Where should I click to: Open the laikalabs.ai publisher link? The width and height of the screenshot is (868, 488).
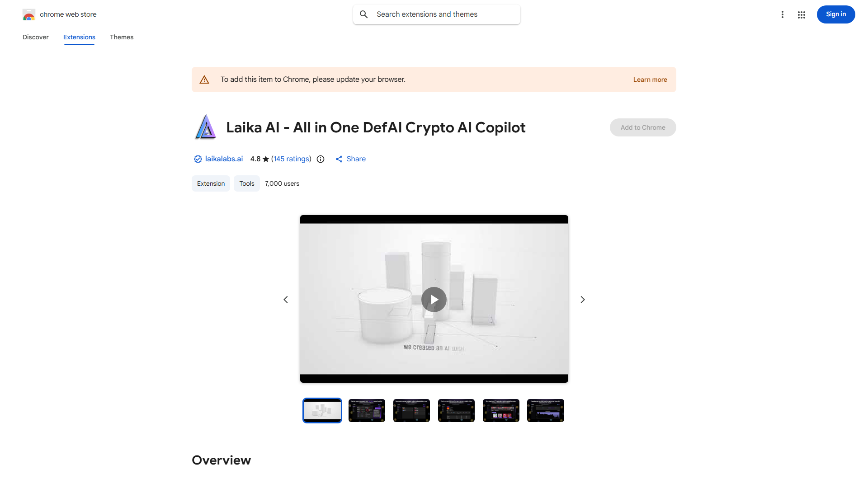pos(224,159)
